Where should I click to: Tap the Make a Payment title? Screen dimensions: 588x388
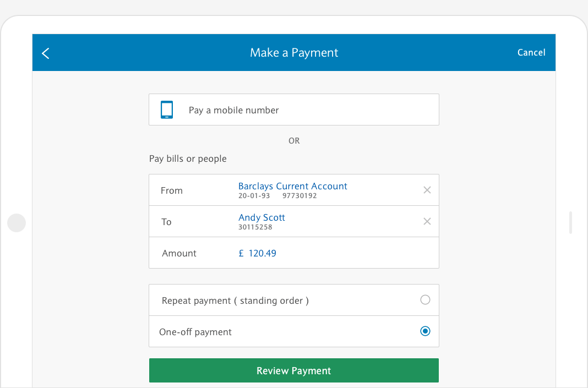(x=294, y=53)
